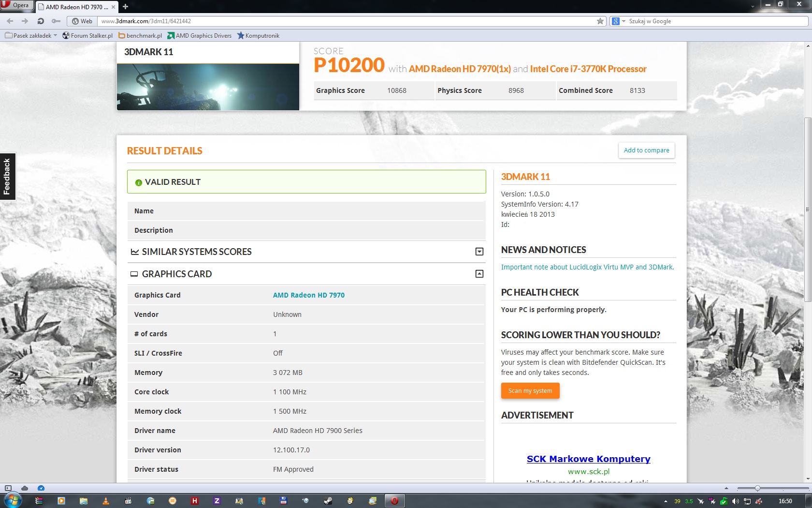
Task: Open the SCK Markowe Komputery ad link
Action: (589, 459)
